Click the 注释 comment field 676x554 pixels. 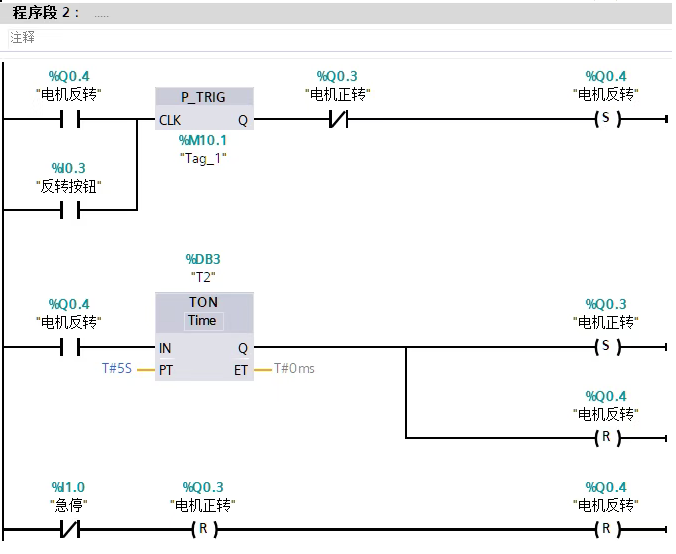click(23, 37)
